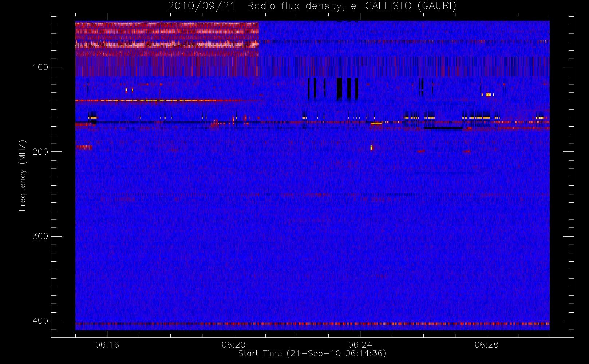Click the 06:28 time tick label
The height and width of the screenshot is (364, 589).
pos(486,345)
